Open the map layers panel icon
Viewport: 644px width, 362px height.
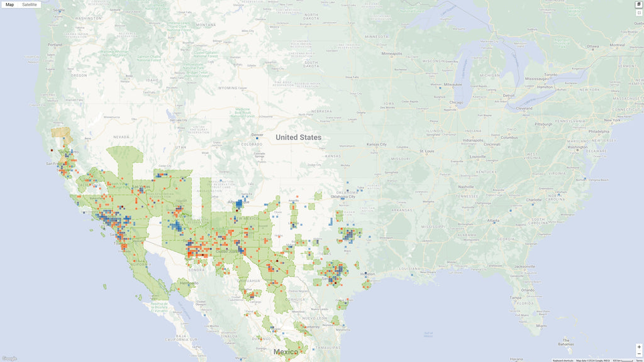(x=639, y=4)
